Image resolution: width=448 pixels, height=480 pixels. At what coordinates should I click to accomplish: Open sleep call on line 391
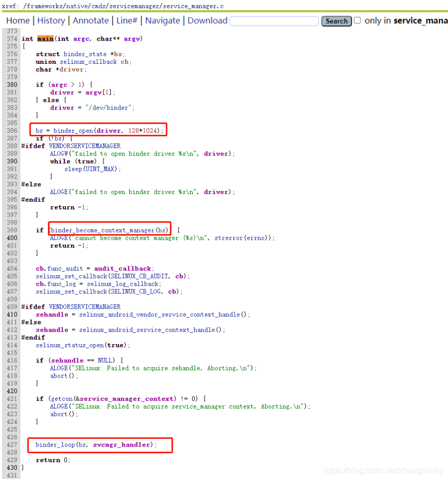coord(73,169)
